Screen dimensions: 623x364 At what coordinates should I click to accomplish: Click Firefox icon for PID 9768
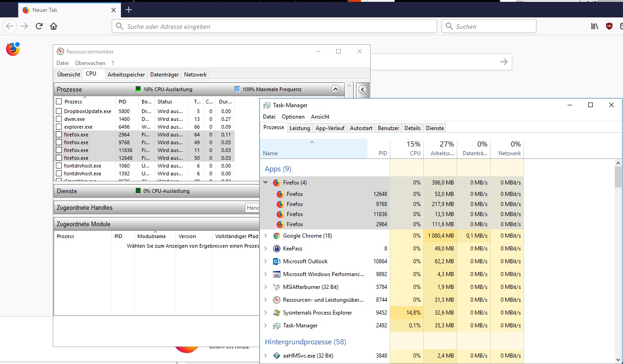280,204
